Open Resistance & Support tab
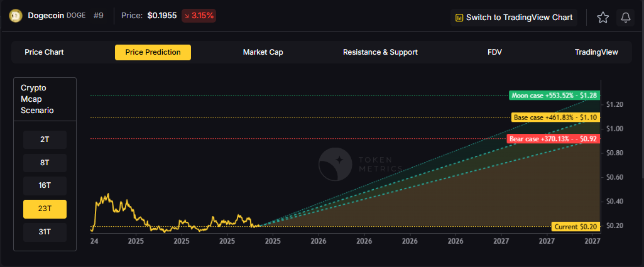 pos(380,52)
